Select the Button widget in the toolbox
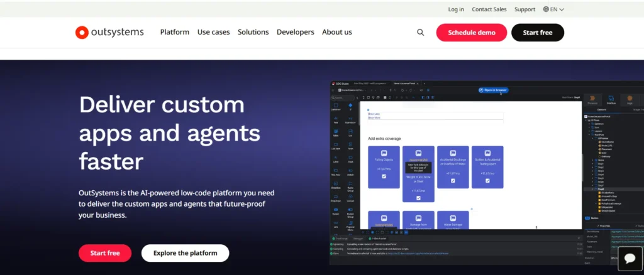The height and width of the screenshot is (275, 644). point(336,212)
